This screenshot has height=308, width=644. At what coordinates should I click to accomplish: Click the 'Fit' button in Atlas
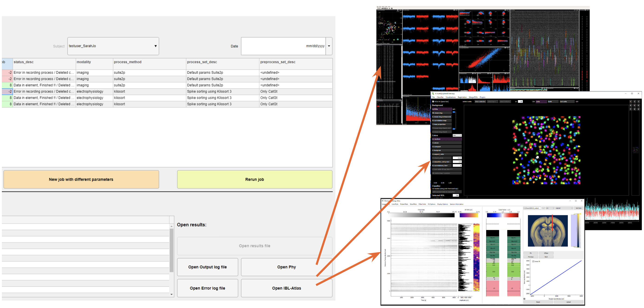click(531, 253)
